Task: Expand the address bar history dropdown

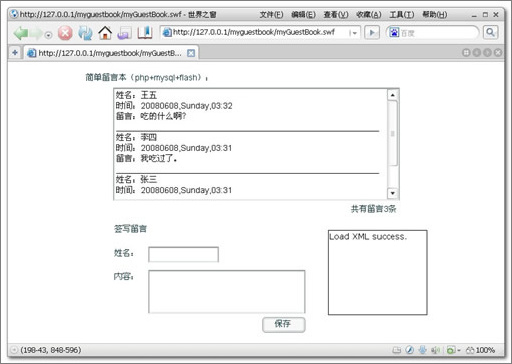Action: 354,33
